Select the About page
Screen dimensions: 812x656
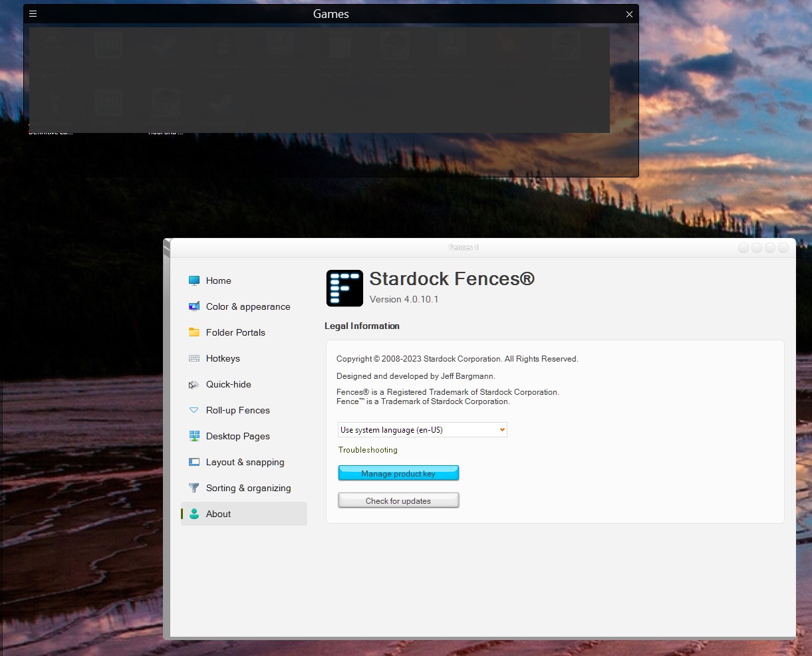click(244, 514)
